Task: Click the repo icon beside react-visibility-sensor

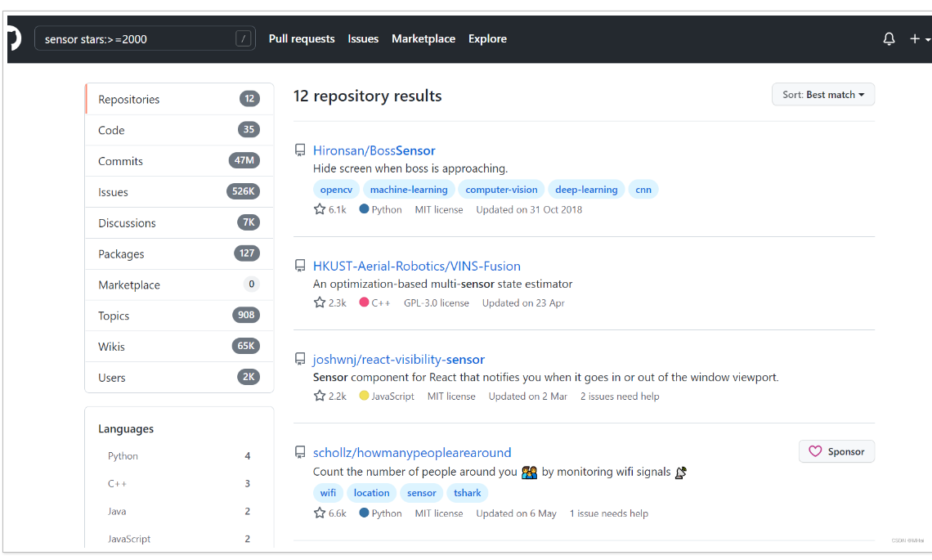Action: pos(300,359)
